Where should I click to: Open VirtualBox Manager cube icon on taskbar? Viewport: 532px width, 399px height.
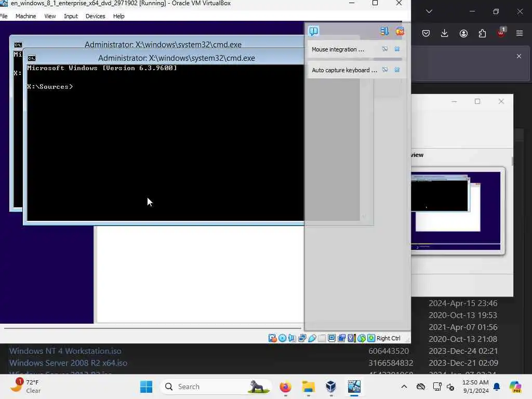[x=331, y=387]
